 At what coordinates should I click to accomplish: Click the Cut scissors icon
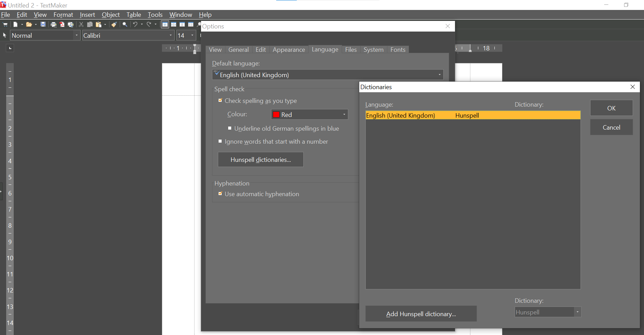(x=81, y=24)
